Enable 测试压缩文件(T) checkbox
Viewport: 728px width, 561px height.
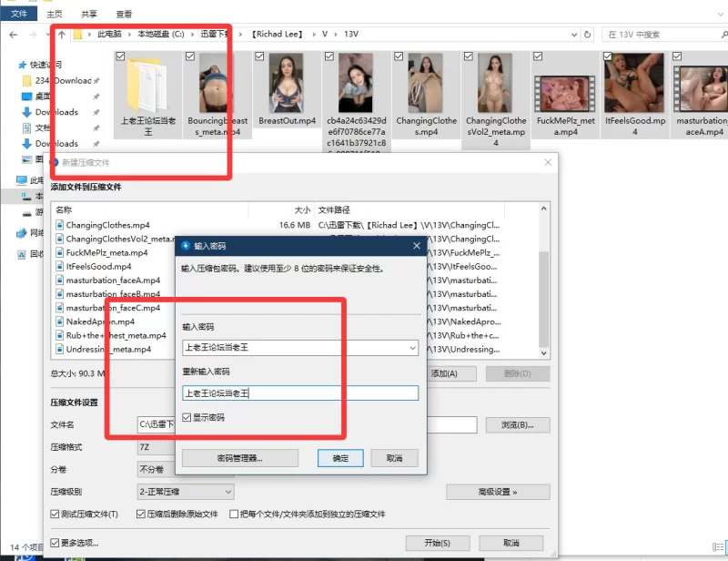(x=56, y=515)
